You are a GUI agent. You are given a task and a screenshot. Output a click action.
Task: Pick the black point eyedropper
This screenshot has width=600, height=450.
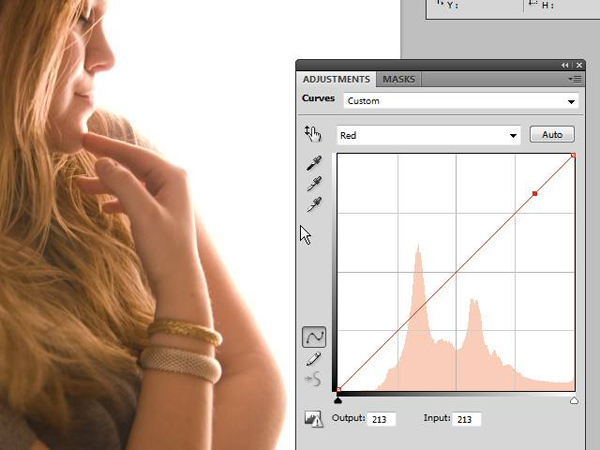point(313,164)
